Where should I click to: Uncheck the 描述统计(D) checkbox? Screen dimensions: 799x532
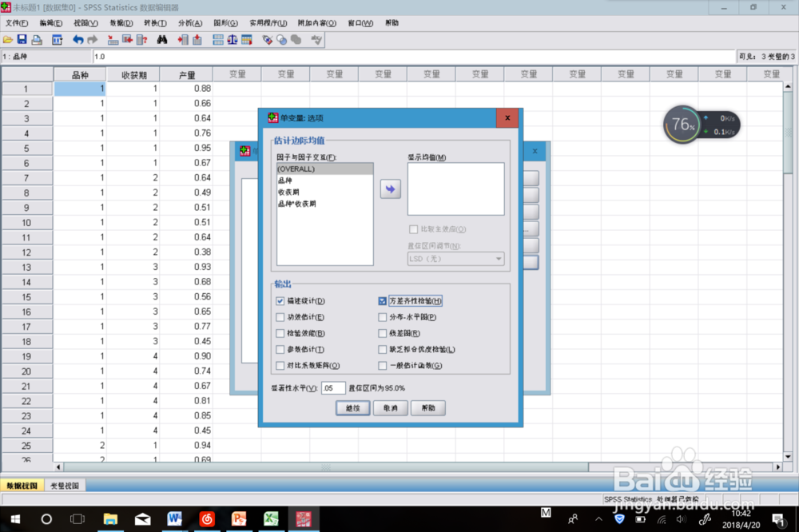pyautogui.click(x=280, y=300)
